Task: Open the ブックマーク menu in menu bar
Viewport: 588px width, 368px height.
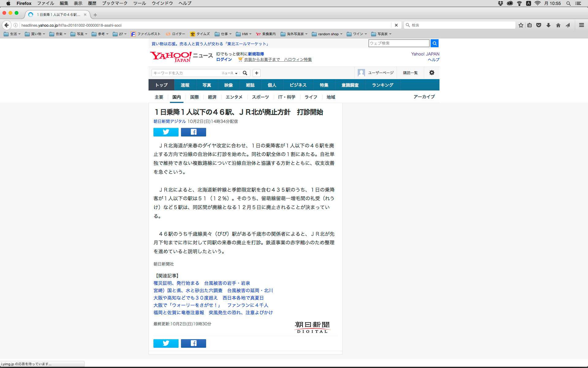Action: pos(115,3)
